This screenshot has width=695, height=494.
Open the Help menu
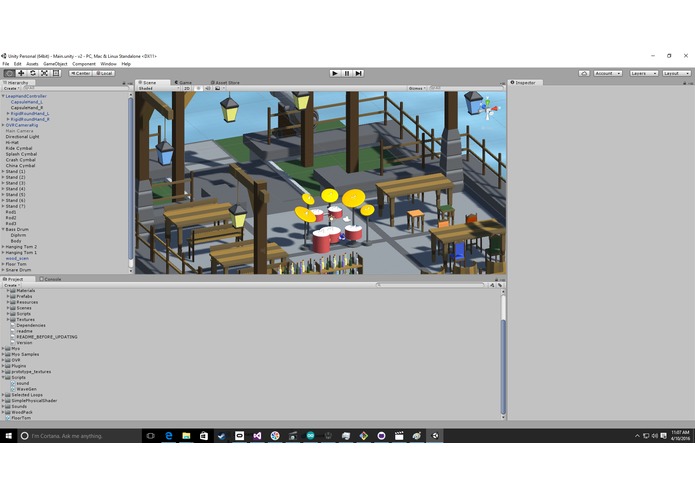coord(126,64)
